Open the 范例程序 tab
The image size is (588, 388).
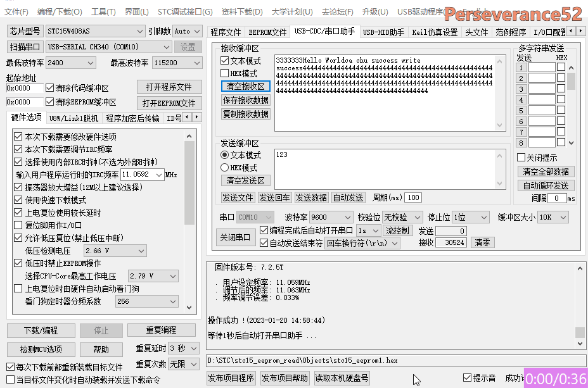point(511,32)
